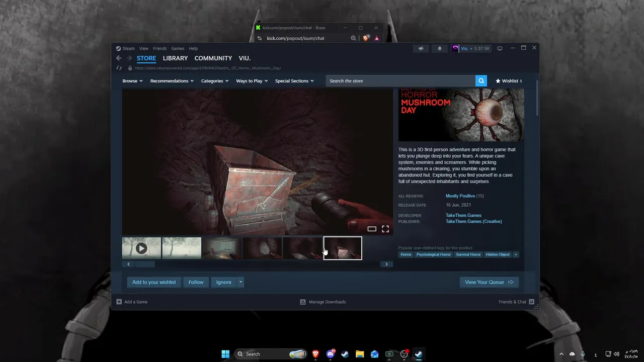This screenshot has height=362, width=644.
Task: Click the Survival Horror tag
Action: point(468,254)
